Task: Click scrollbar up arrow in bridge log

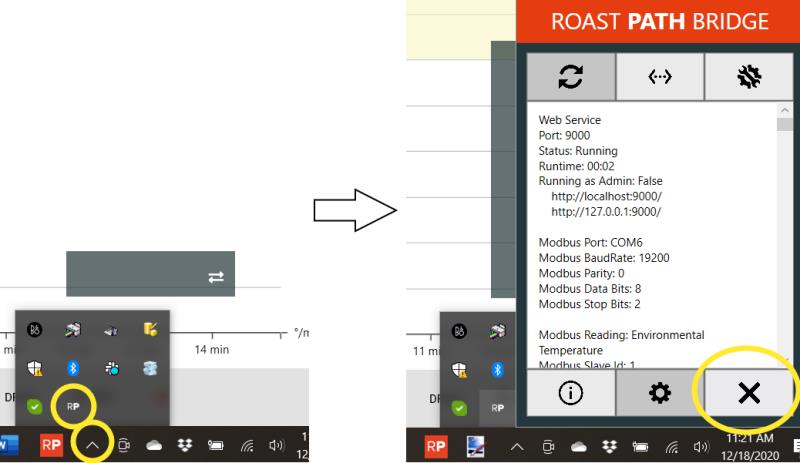Action: tap(785, 110)
